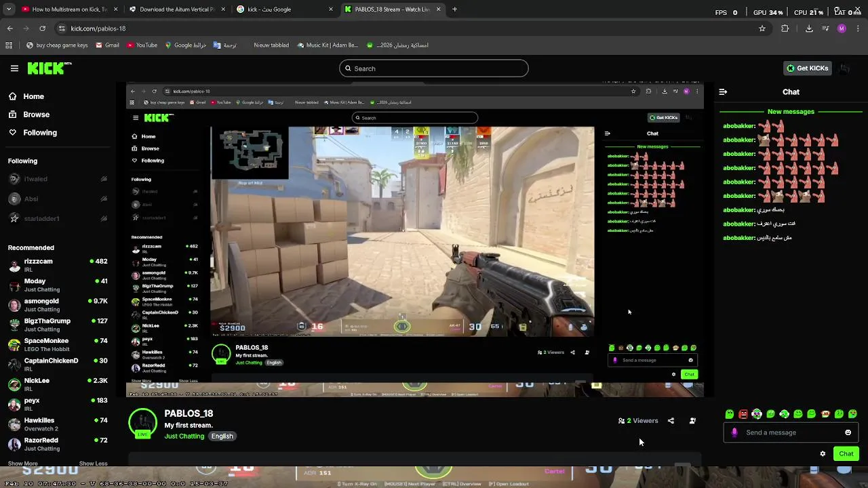This screenshot has width=868, height=488.
Task: Collapse recommended list with Show Less
Action: [93, 464]
